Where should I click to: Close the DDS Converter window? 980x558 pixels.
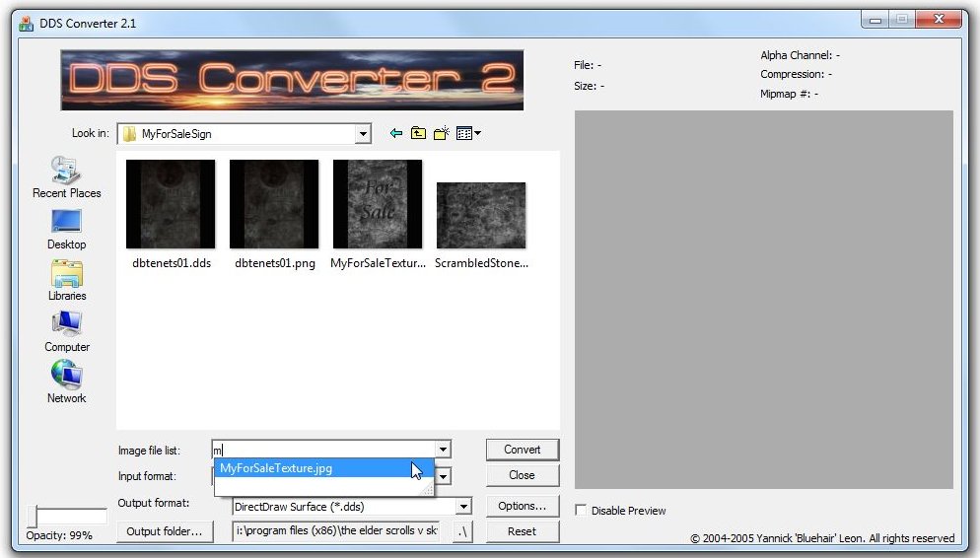[x=939, y=20]
